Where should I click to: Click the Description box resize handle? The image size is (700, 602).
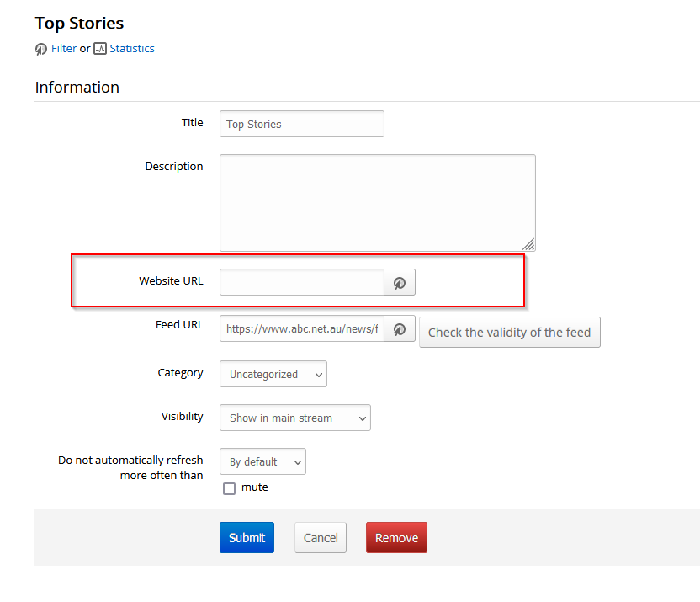click(528, 244)
